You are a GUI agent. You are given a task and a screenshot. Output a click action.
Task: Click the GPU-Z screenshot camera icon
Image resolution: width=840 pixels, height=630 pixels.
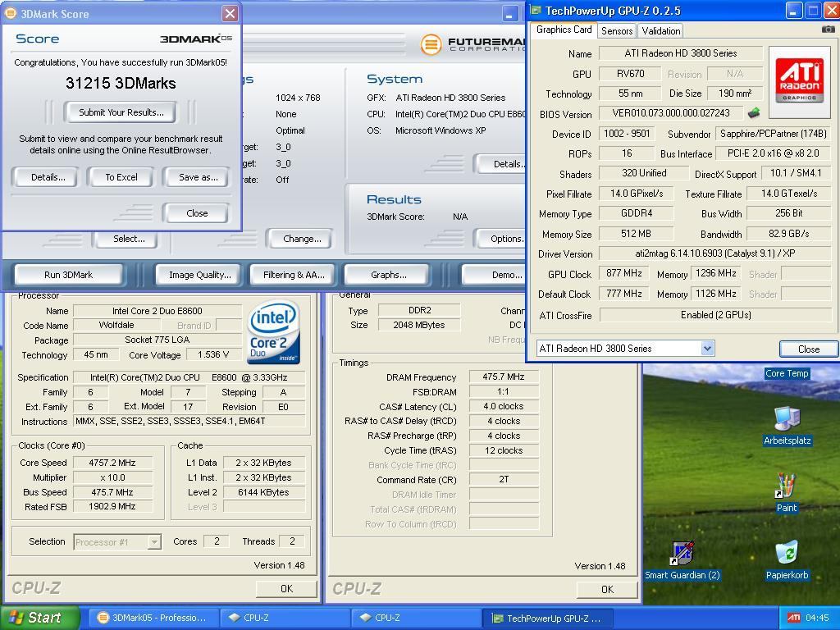828,30
